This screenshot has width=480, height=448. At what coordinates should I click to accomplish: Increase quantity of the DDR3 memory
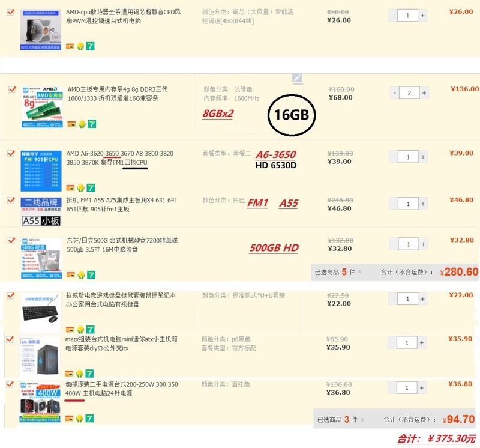click(424, 93)
